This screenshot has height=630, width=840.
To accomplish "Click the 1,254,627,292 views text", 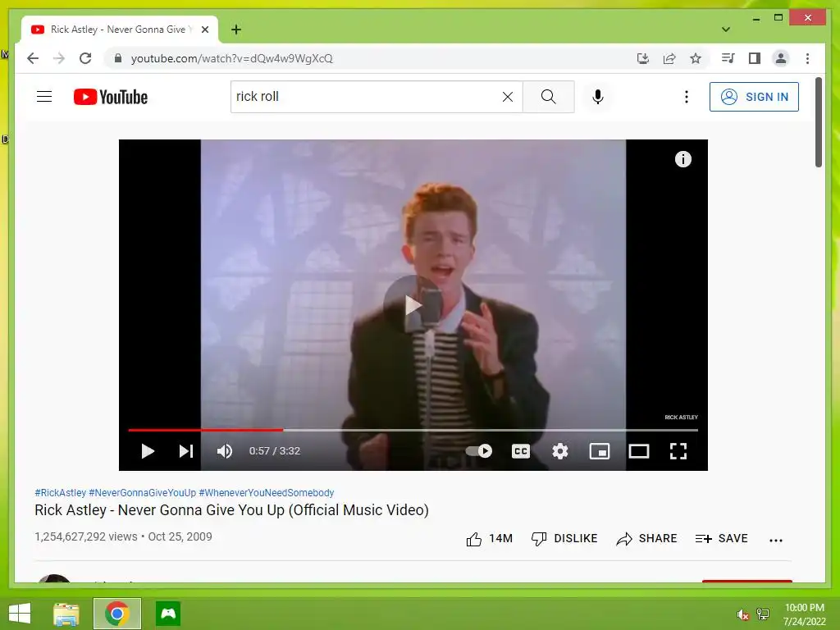I will (x=85, y=536).
